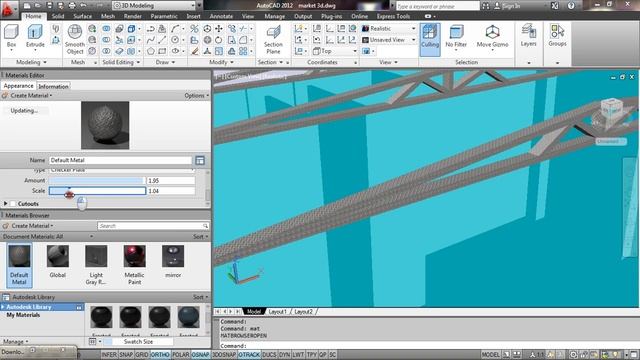Viewport: 640px width, 360px height.
Task: Expand the Modify panel dropdown
Action: (221, 62)
